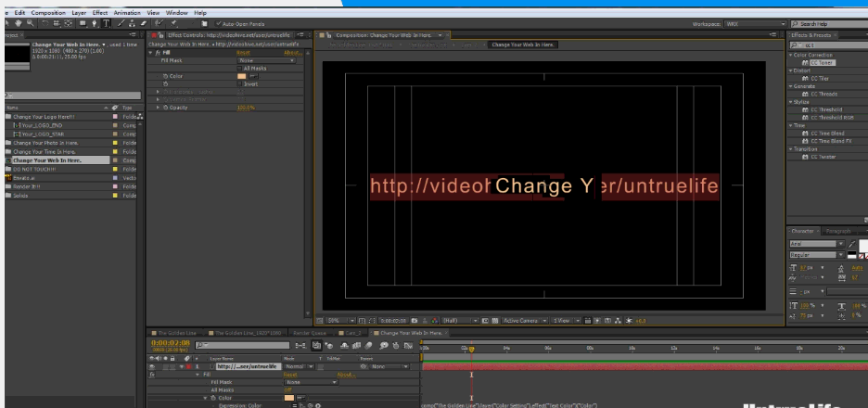
Task: Select the Rotation tool
Action: click(x=45, y=23)
